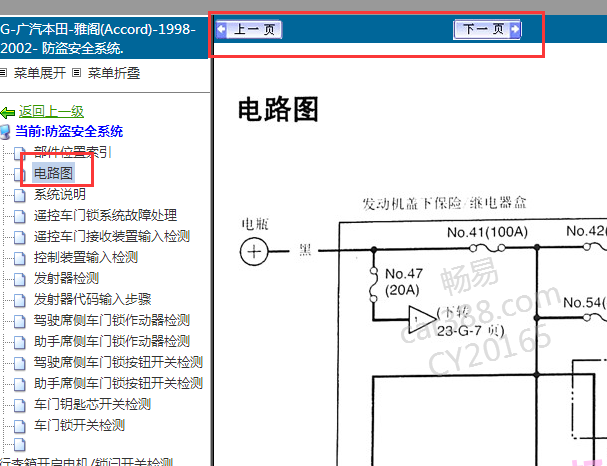Click page icon beside 车门锁开关检测
Image resolution: width=607 pixels, height=466 pixels.
(x=20, y=426)
